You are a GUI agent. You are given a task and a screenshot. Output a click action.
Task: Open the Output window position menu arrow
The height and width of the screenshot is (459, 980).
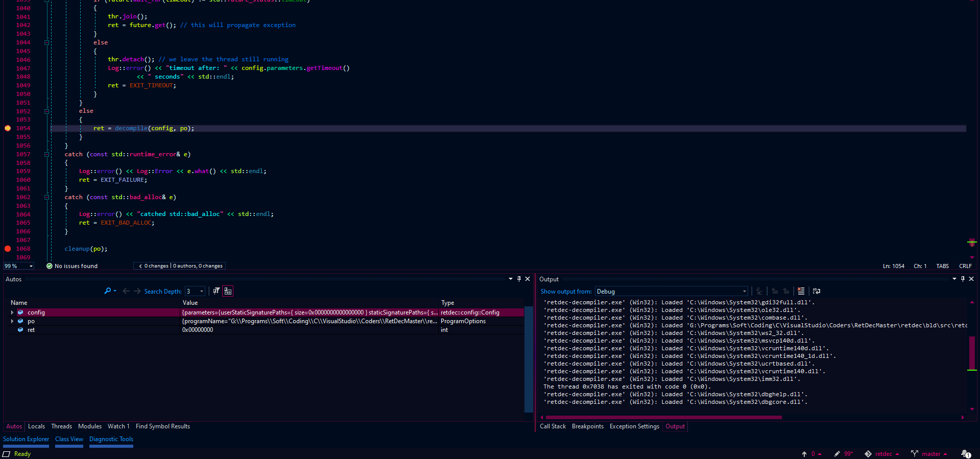(x=954, y=279)
